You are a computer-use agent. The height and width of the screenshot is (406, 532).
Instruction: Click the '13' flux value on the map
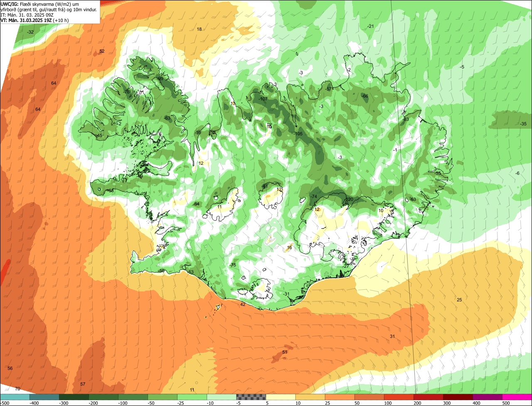point(233,103)
